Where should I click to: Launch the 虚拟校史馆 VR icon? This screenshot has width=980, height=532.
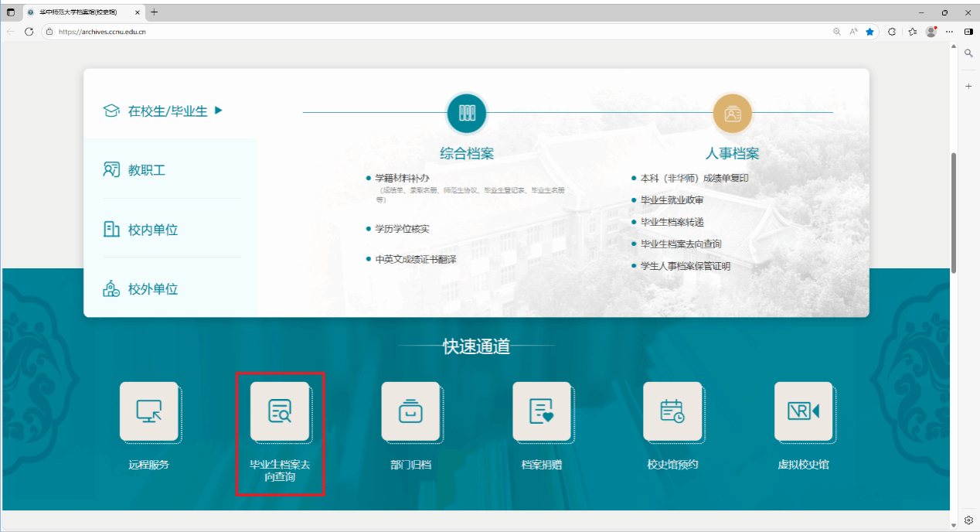click(x=803, y=411)
